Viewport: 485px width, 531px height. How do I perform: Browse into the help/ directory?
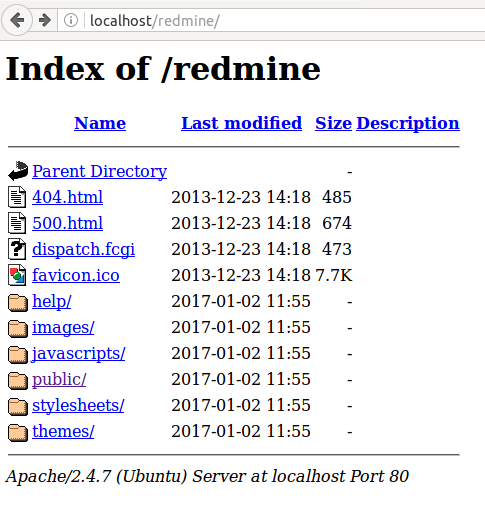point(52,301)
